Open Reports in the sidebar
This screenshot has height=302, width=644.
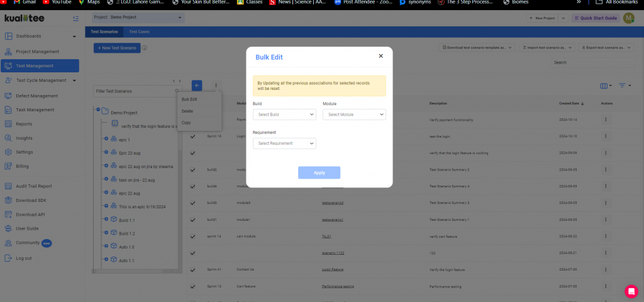(24, 124)
